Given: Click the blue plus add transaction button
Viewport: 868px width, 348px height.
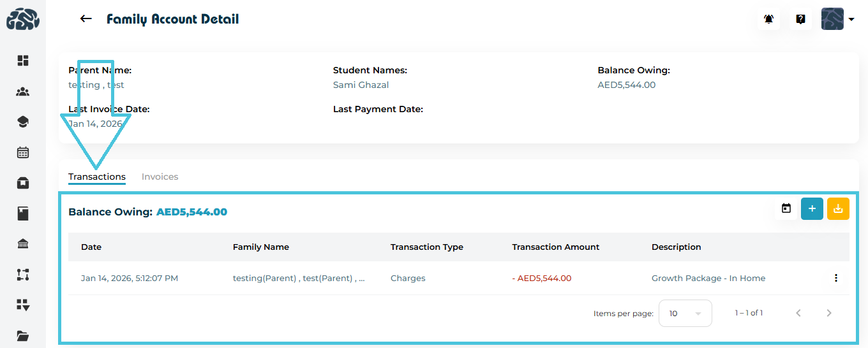Looking at the screenshot, I should pos(812,208).
